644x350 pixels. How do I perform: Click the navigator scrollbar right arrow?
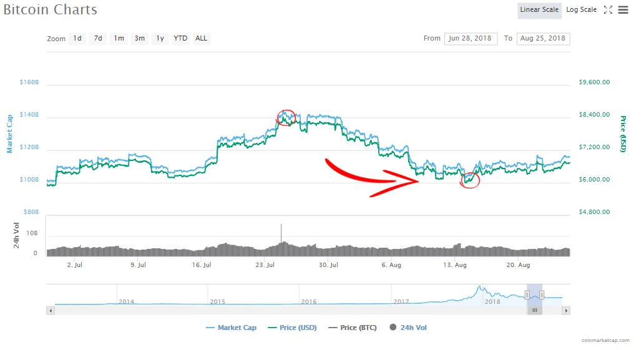coord(566,310)
